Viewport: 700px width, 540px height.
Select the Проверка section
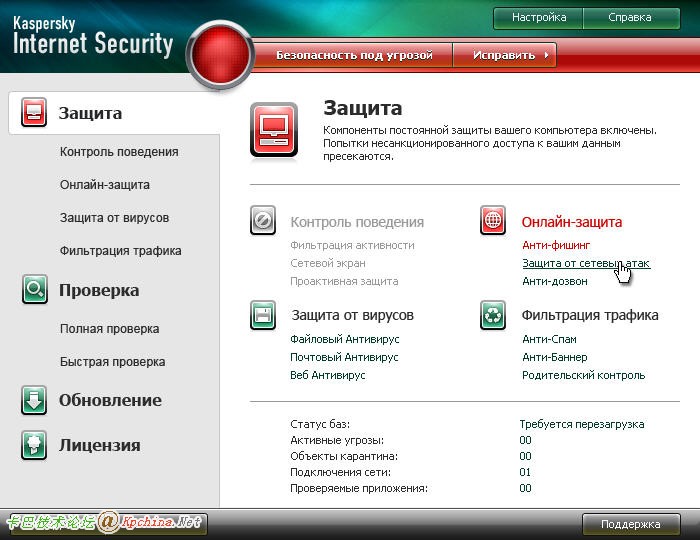click(99, 290)
